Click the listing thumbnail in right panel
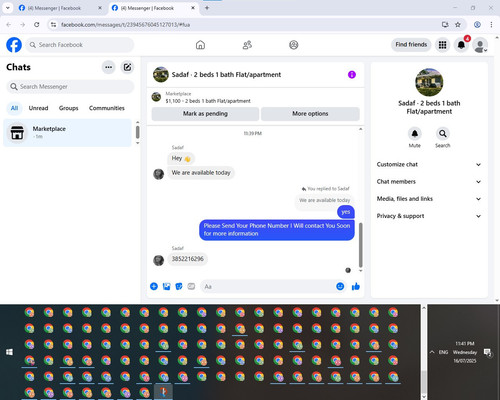Screen dimensions: 500x400 [x=429, y=82]
